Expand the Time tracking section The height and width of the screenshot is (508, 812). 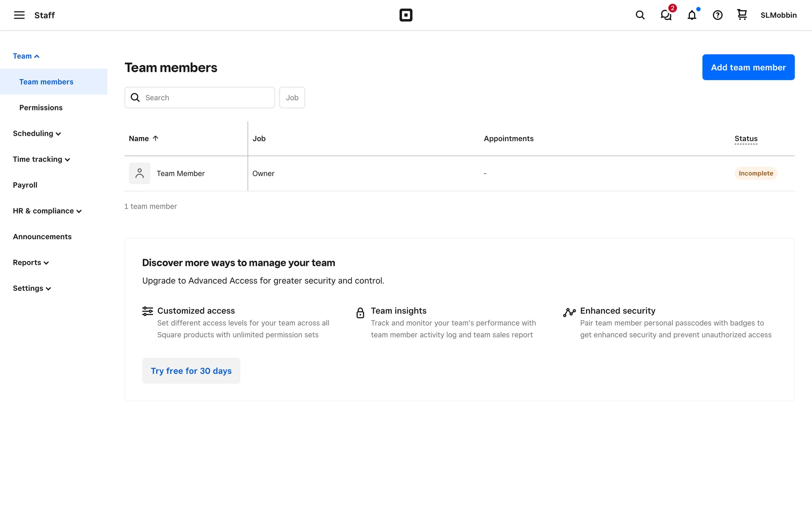coord(41,160)
